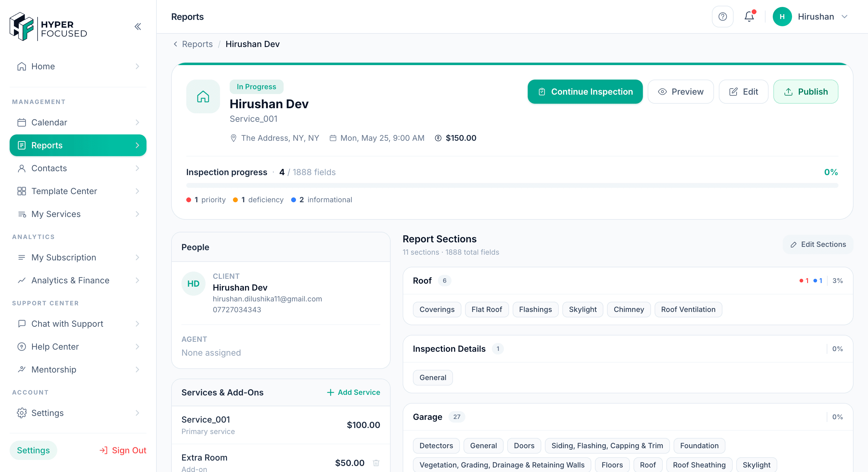This screenshot has height=472, width=868.
Task: Expand Reports menu chevron
Action: click(x=137, y=145)
